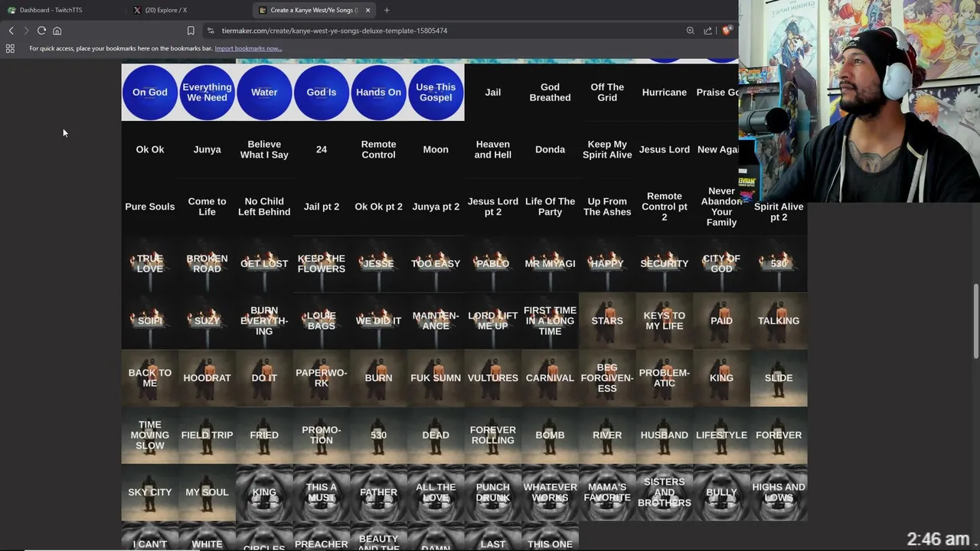Select the FIRST TIME IN A LONG TIME tile
Image resolution: width=980 pixels, height=551 pixels.
pyautogui.click(x=550, y=321)
